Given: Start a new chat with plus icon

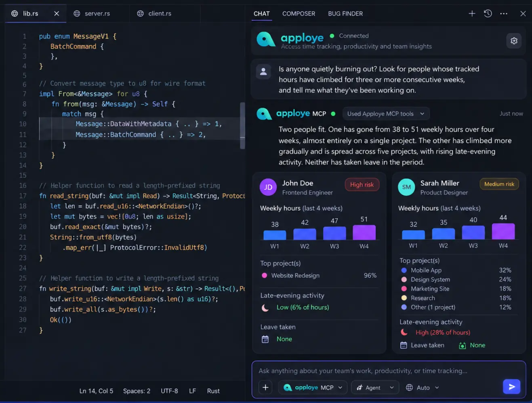Looking at the screenshot, I should click(472, 14).
